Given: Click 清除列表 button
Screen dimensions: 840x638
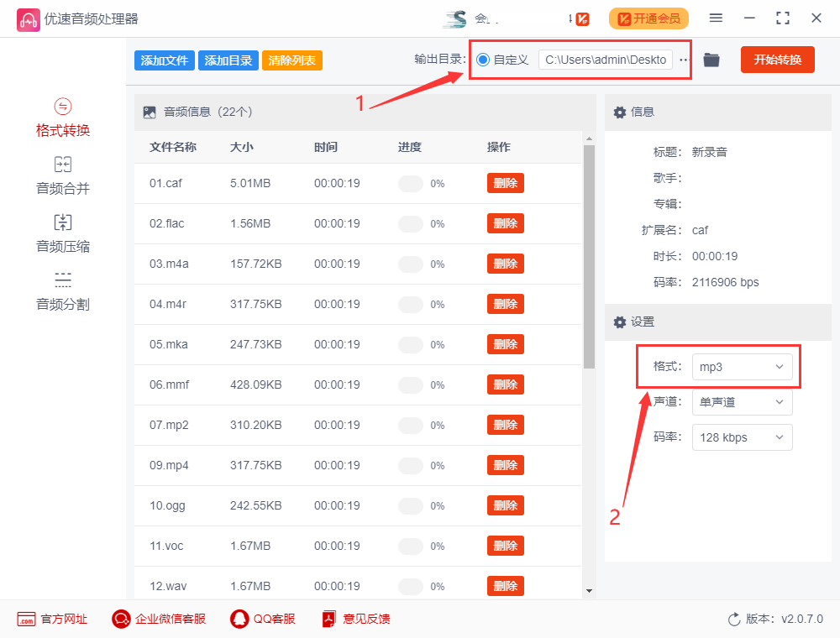Looking at the screenshot, I should 292,60.
